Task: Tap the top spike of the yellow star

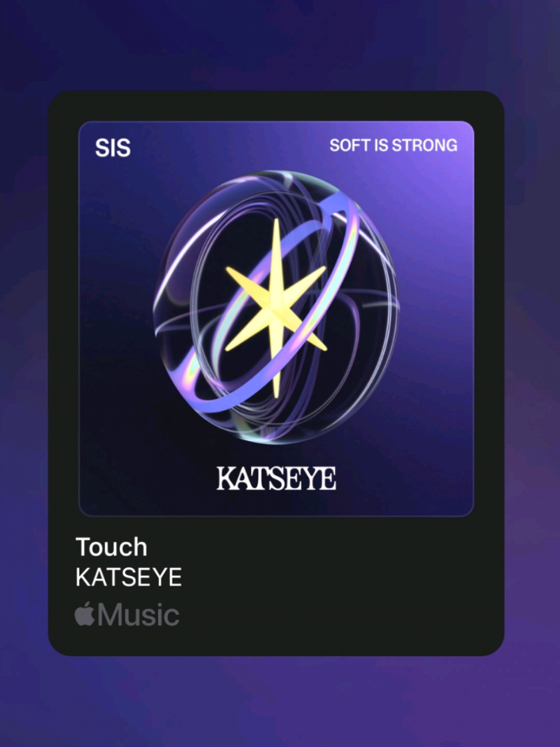Action: [x=276, y=242]
